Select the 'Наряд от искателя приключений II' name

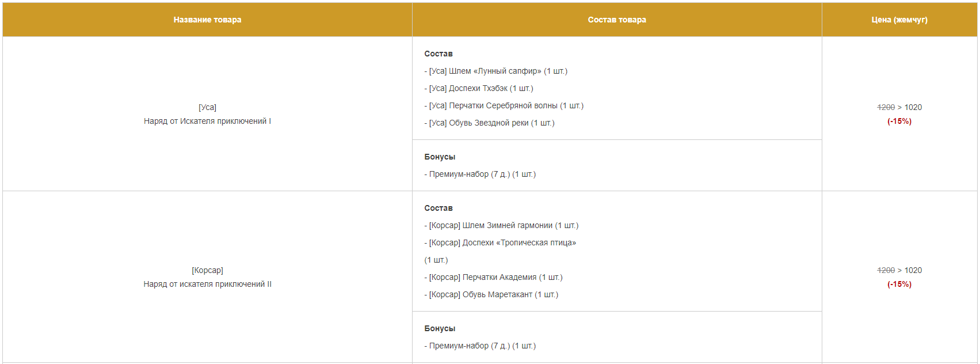pyautogui.click(x=207, y=284)
